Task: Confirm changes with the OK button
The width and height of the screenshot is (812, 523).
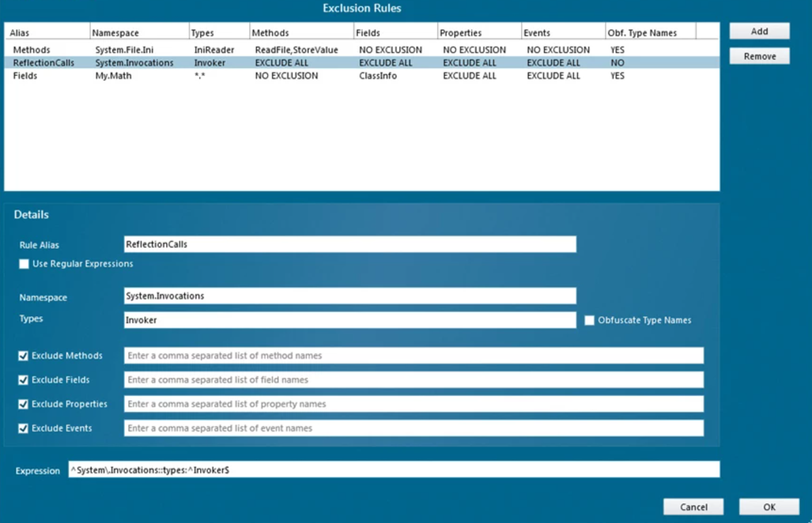Action: pyautogui.click(x=769, y=507)
